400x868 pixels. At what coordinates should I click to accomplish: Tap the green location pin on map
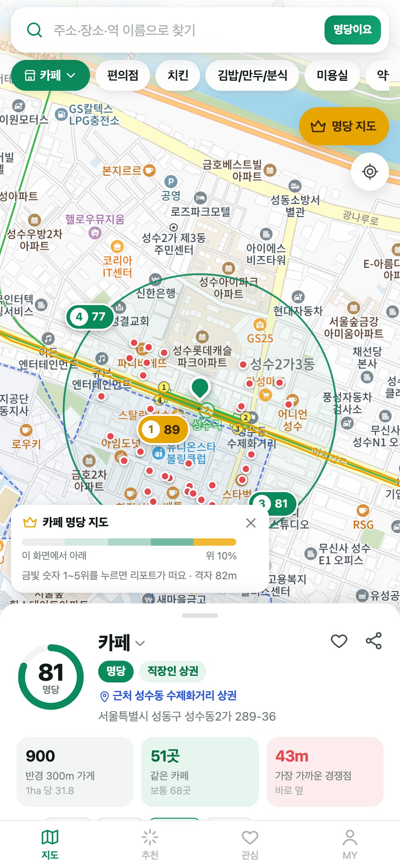200,388
